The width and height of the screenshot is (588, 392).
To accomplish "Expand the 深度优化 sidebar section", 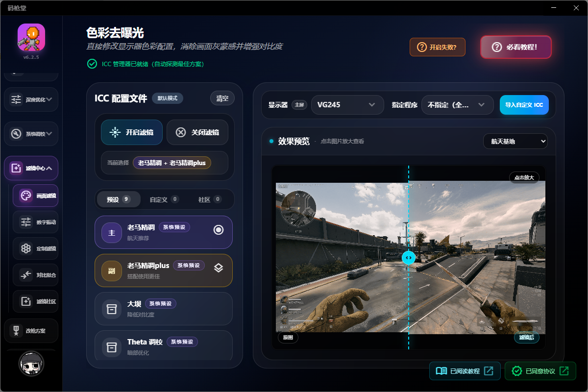I will point(31,99).
